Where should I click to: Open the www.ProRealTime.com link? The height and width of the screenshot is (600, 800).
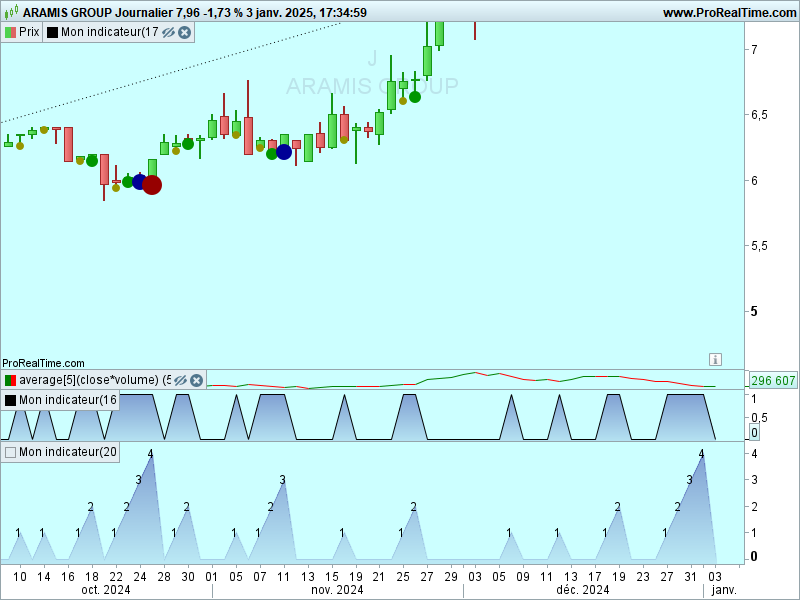click(x=730, y=13)
